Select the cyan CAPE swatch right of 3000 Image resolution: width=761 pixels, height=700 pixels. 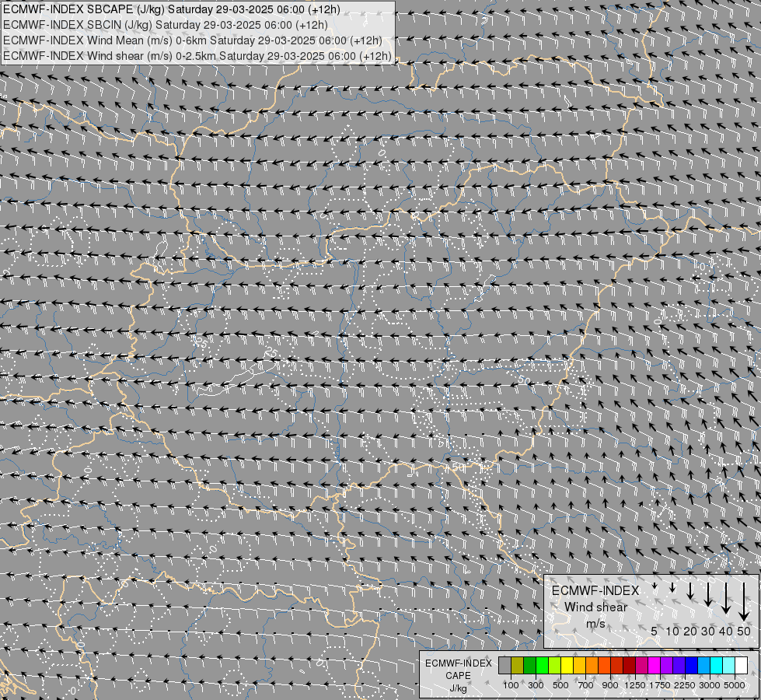(x=717, y=666)
